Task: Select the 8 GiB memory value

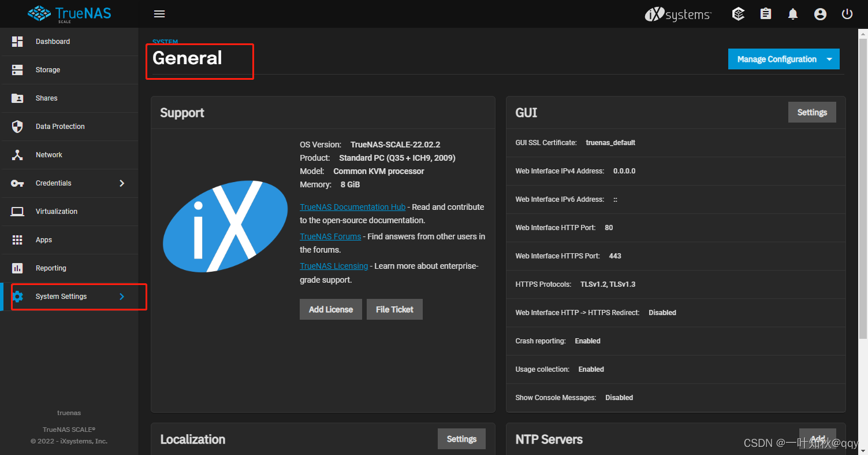Action: pos(351,184)
